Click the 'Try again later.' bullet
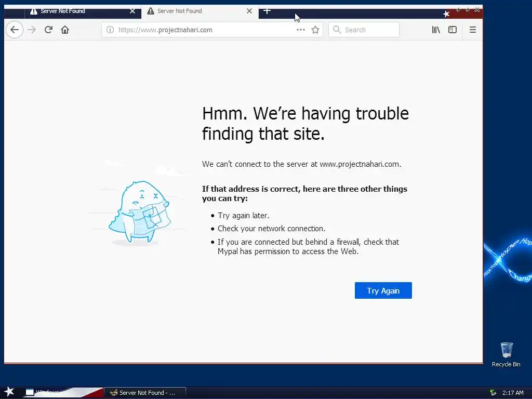This screenshot has height=399, width=532. pos(243,216)
